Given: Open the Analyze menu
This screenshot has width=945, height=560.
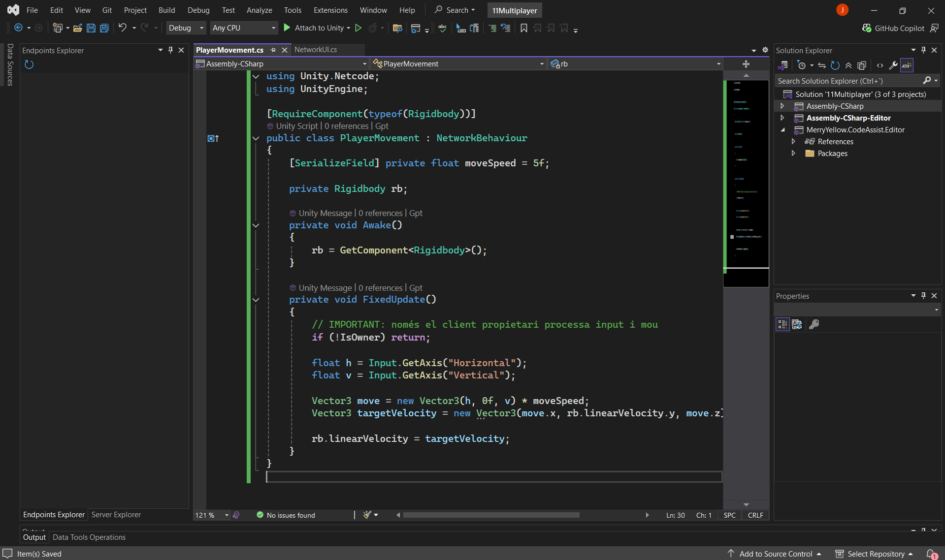Looking at the screenshot, I should 259,10.
